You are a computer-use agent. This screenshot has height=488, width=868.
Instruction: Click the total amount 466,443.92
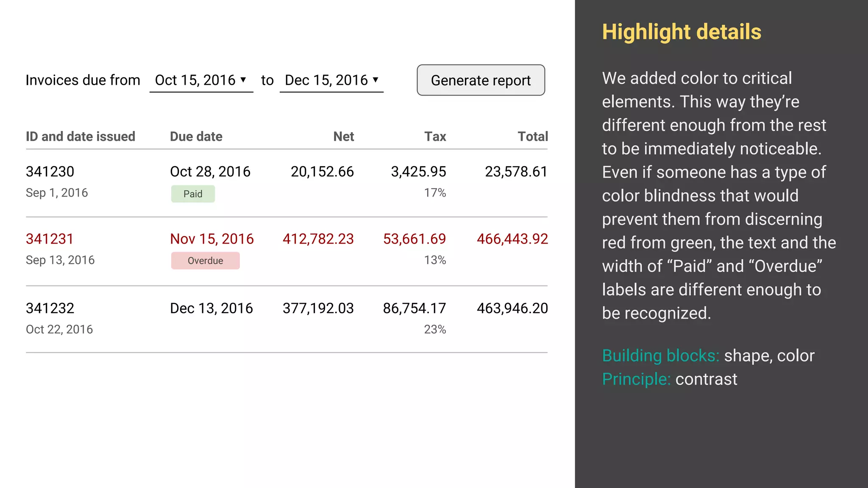(x=512, y=239)
